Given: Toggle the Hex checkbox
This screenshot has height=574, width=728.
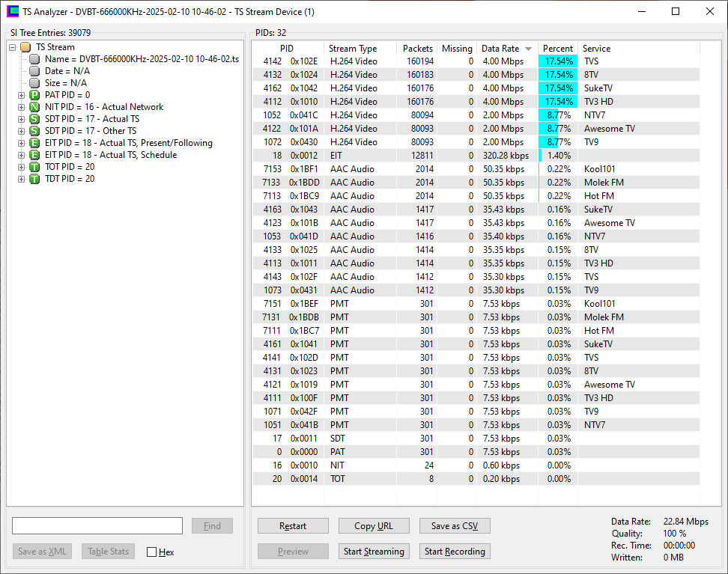Looking at the screenshot, I should pyautogui.click(x=152, y=552).
